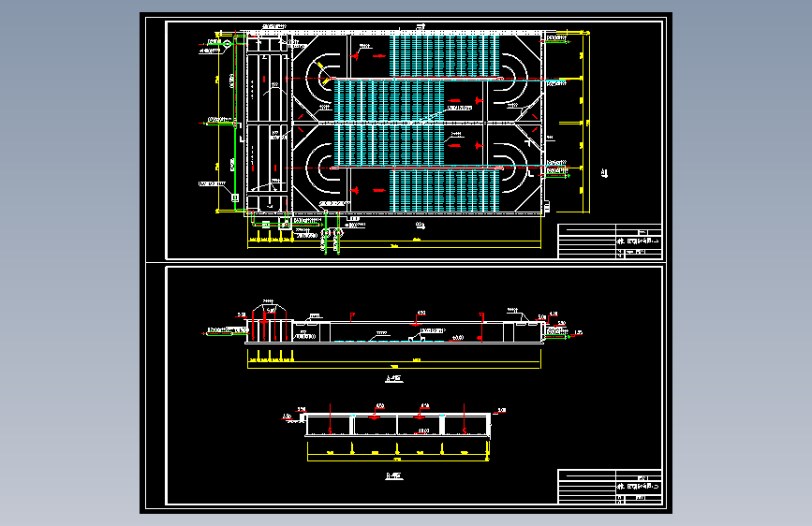Screen dimensions: 812x526
Task: Select the title block of the lower section sheet
Action: coord(610,487)
